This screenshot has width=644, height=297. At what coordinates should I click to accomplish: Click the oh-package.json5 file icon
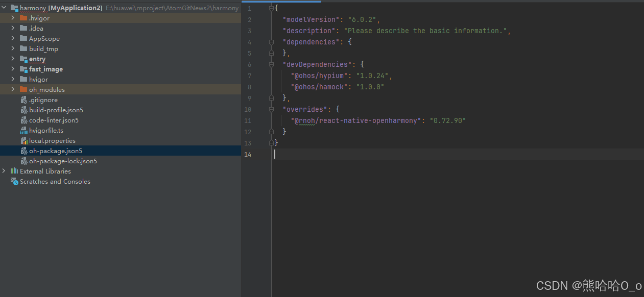pyautogui.click(x=24, y=151)
